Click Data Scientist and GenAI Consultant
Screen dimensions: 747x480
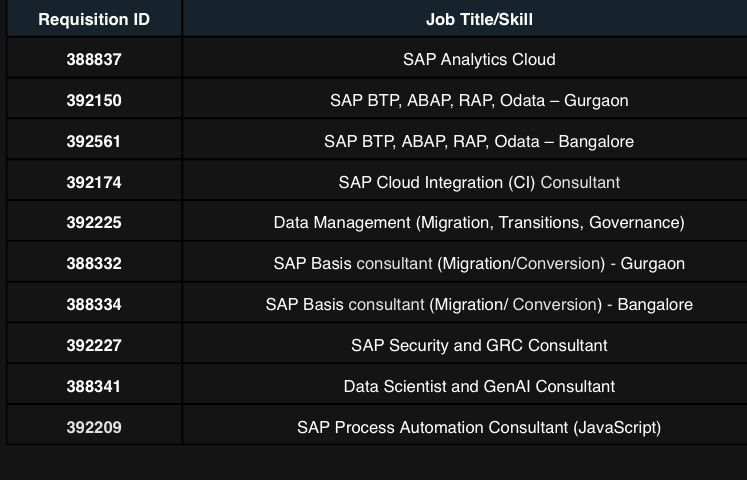(x=479, y=386)
